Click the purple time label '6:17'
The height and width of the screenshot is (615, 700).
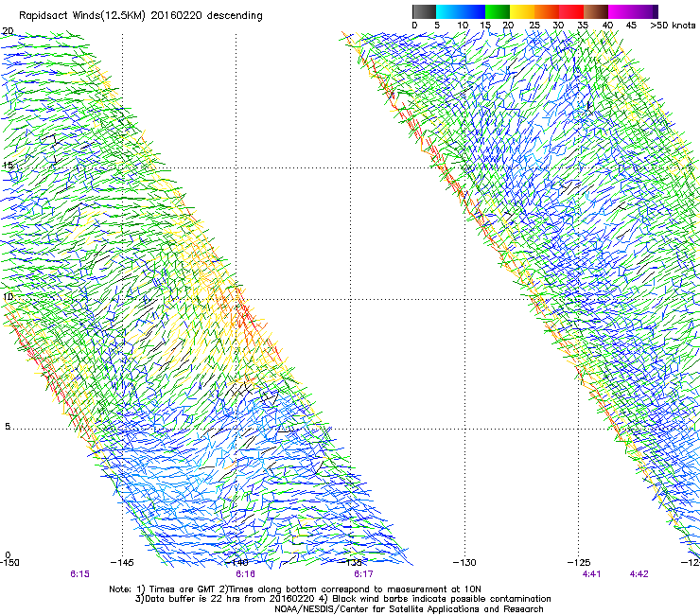click(363, 574)
